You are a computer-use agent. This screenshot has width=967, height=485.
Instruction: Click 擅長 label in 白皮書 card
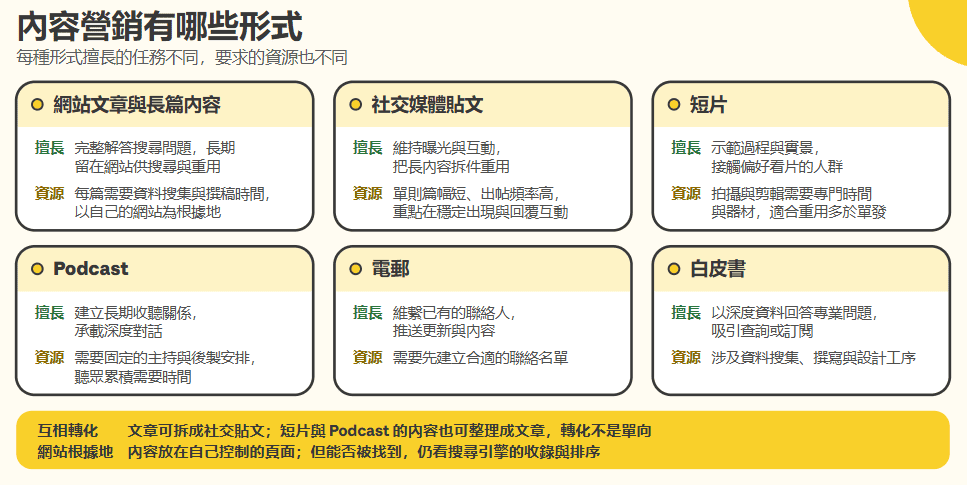686,313
